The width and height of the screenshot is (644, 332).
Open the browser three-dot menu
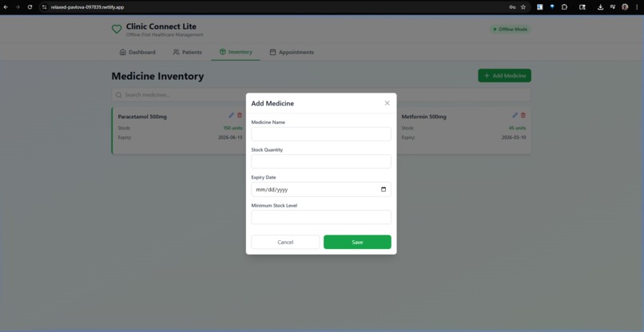tap(637, 7)
